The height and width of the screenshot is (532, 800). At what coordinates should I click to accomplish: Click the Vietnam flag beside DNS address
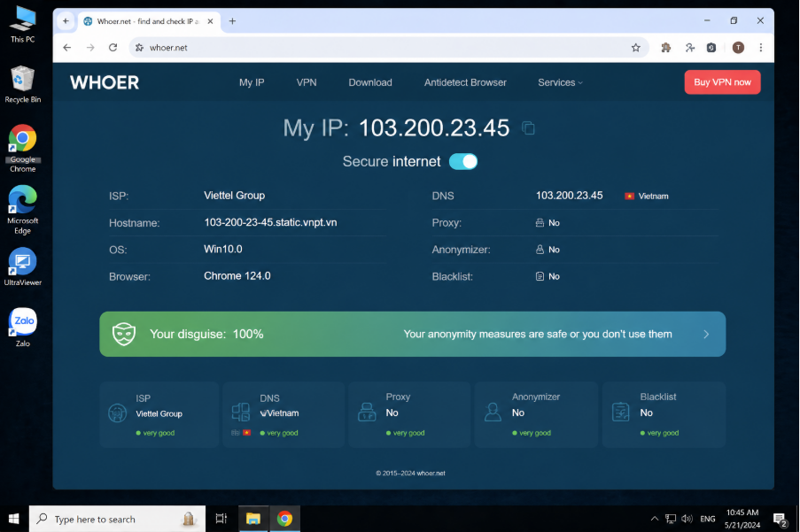[630, 197]
